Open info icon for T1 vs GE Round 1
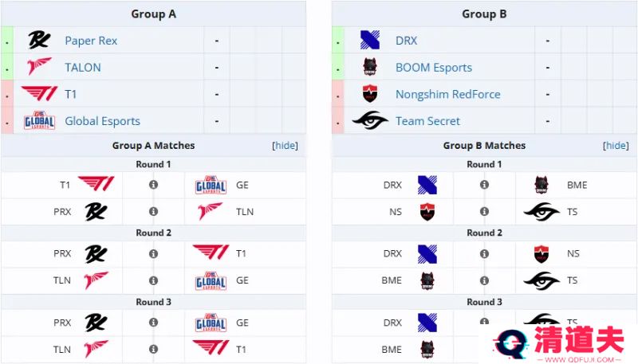This screenshot has width=638, height=364. tap(153, 185)
